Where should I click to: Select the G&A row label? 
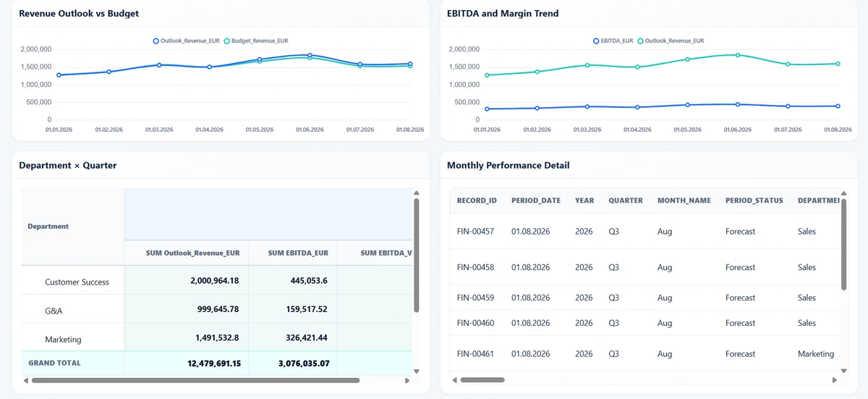click(54, 311)
